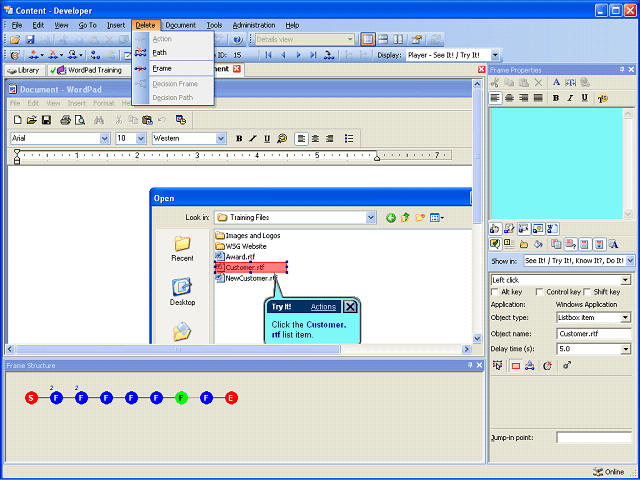Click the horizontal scrollbar thumb under editor
The image size is (640, 480).
(x=178, y=349)
